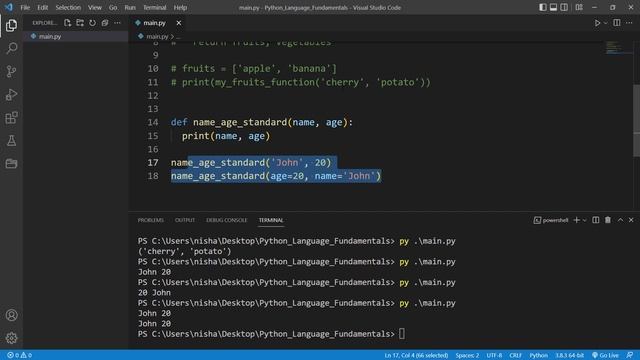Change Spaces: 2 indentation setting

(467, 355)
